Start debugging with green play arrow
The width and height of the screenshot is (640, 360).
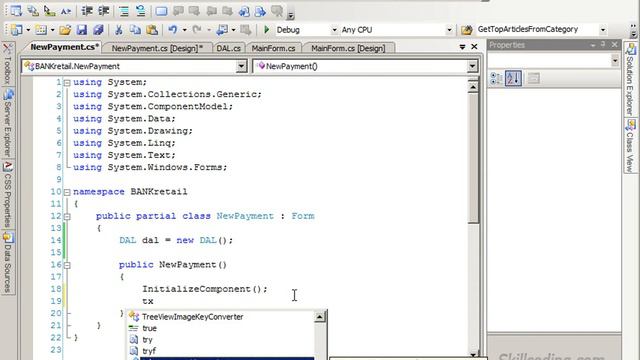coord(267,30)
